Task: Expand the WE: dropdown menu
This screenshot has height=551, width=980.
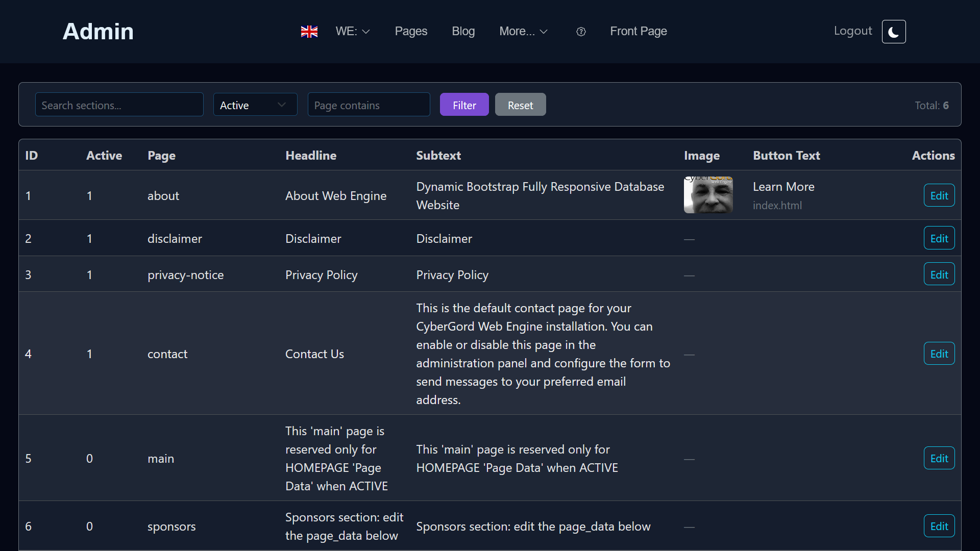Action: tap(353, 31)
